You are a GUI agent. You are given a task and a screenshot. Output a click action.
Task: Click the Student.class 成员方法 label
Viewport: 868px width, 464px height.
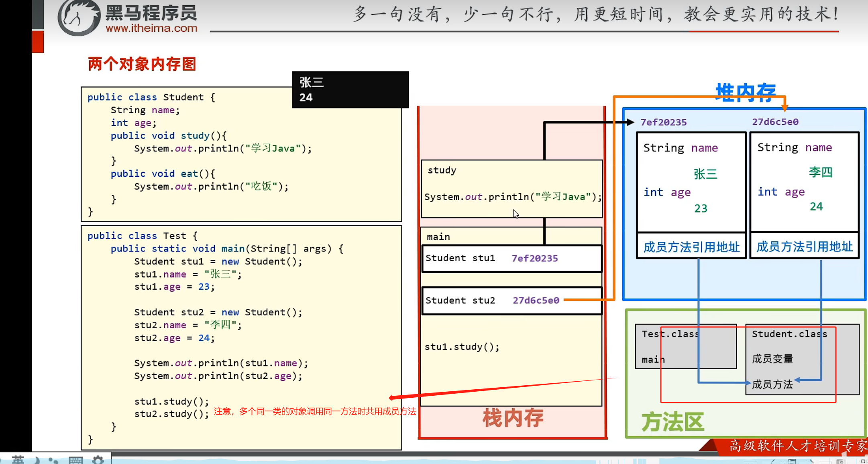tap(772, 384)
